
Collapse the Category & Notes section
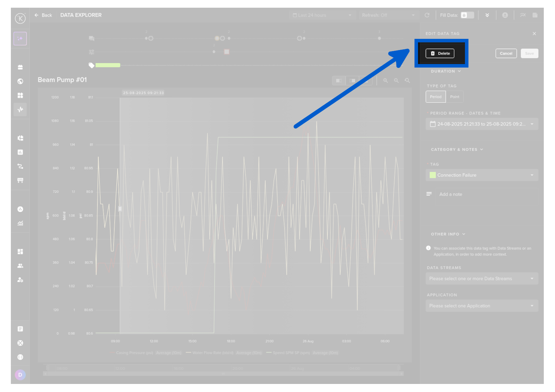457,149
